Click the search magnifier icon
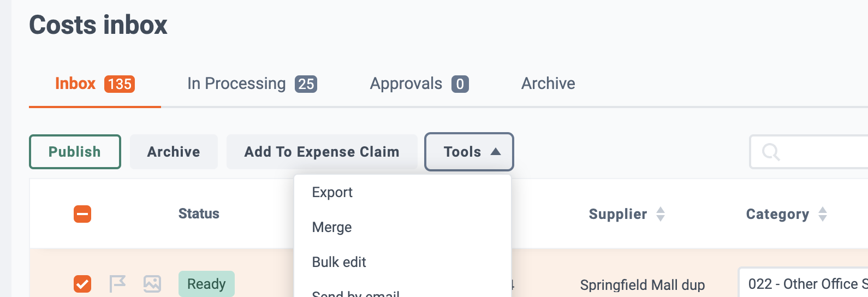This screenshot has height=297, width=868. [x=771, y=152]
